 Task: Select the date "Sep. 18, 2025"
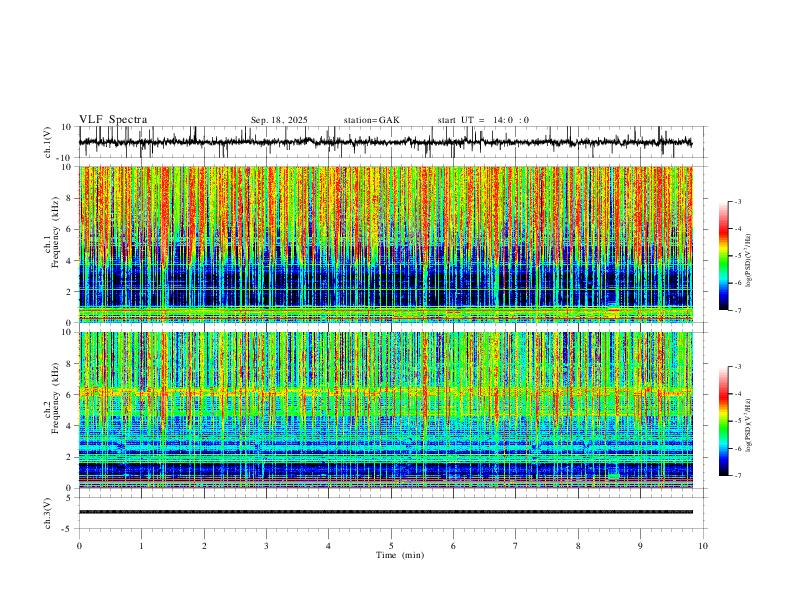pyautogui.click(x=279, y=120)
